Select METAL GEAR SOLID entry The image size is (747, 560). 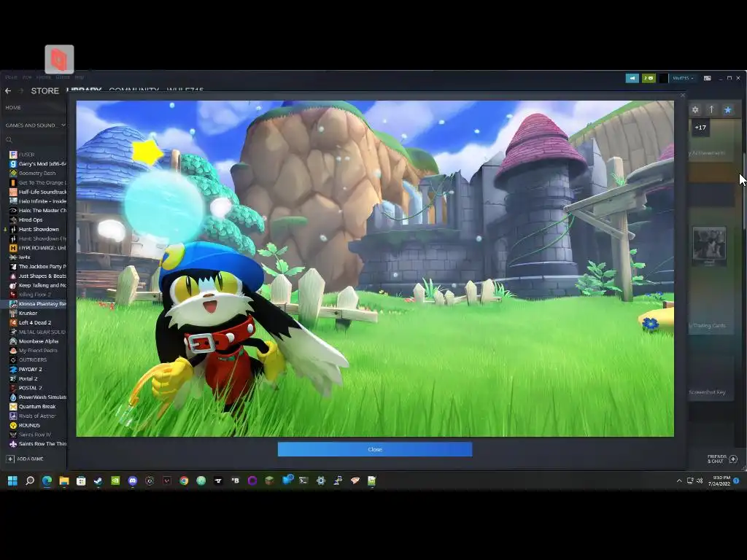coord(38,332)
